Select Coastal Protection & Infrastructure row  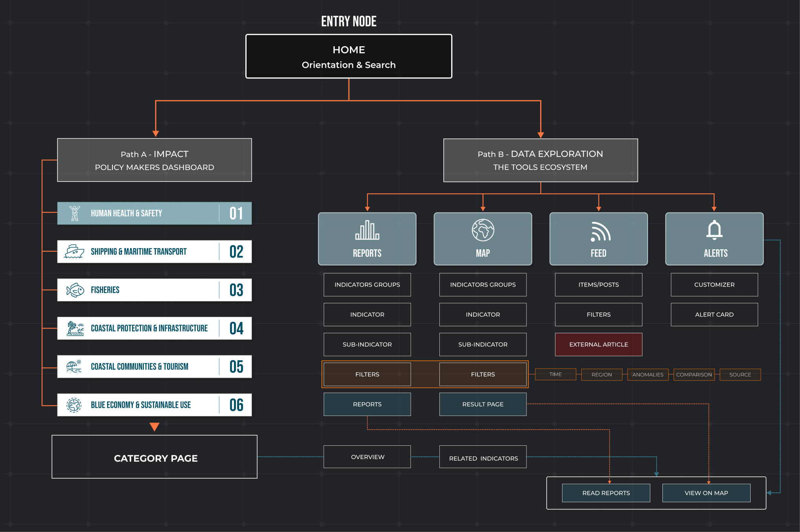pos(154,328)
